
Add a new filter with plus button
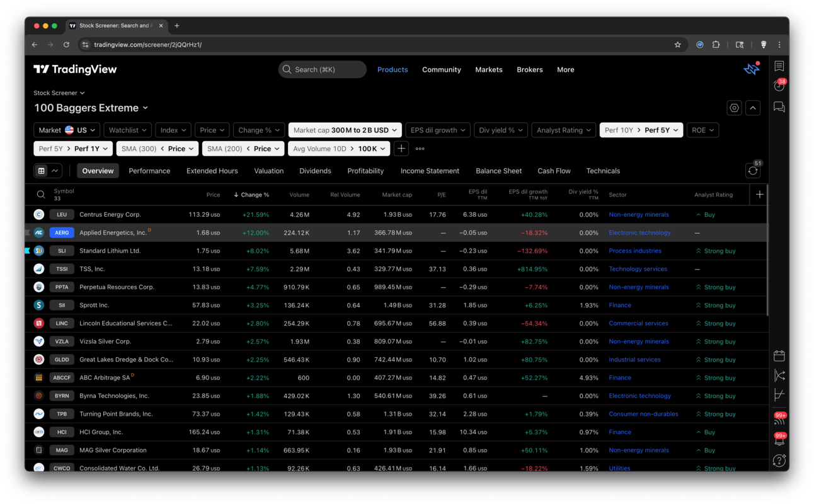click(401, 149)
